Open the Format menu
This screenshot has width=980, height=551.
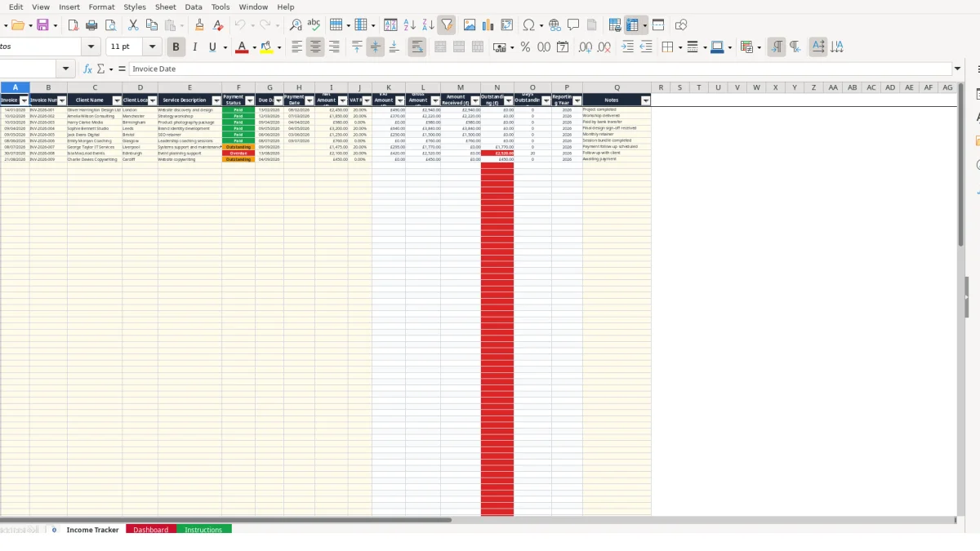click(102, 7)
